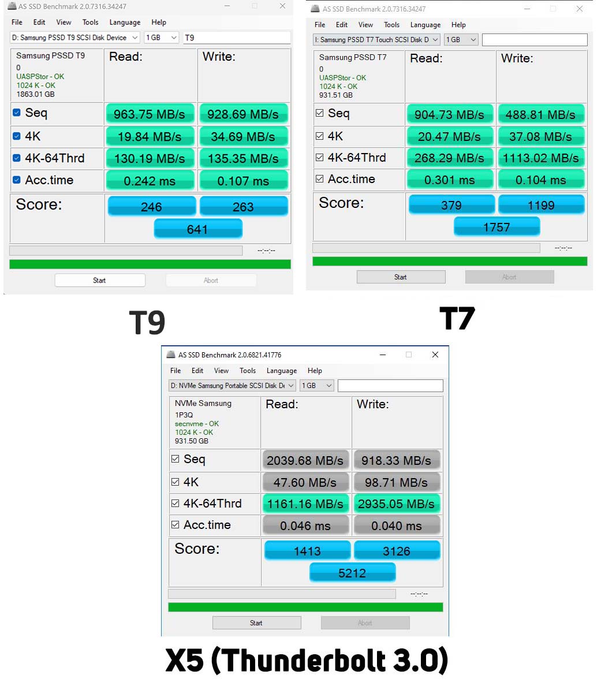The image size is (616, 686).
Task: Toggle 4K-64Thrd checkbox in T9 window
Action: point(17,158)
